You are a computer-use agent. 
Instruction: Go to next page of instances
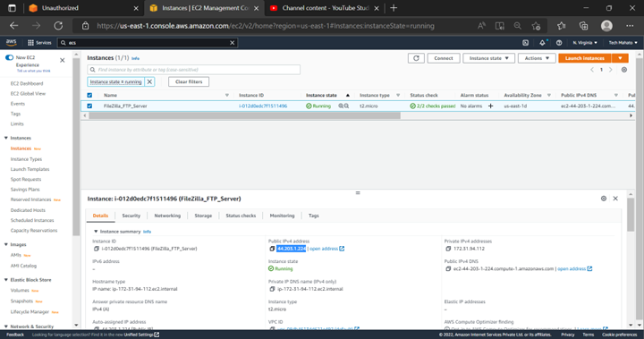pos(611,70)
